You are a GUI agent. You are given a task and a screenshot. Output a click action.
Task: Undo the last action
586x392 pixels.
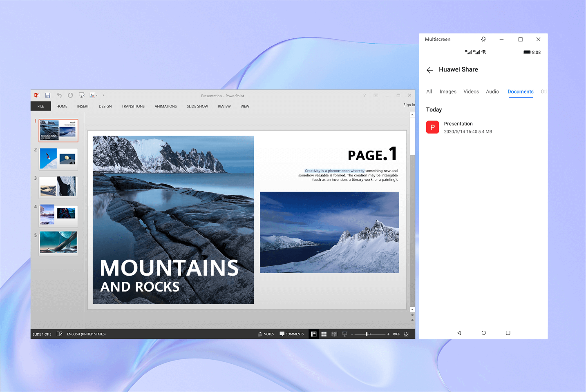[x=59, y=95]
